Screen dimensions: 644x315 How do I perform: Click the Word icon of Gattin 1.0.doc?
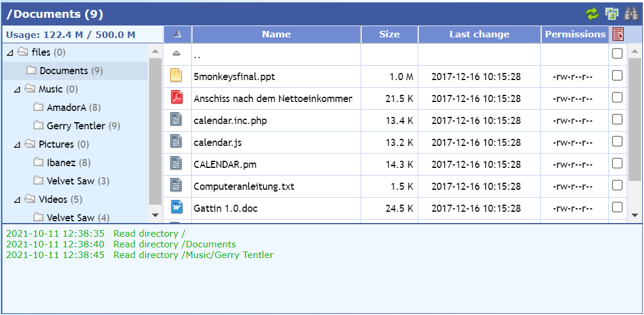coord(176,207)
